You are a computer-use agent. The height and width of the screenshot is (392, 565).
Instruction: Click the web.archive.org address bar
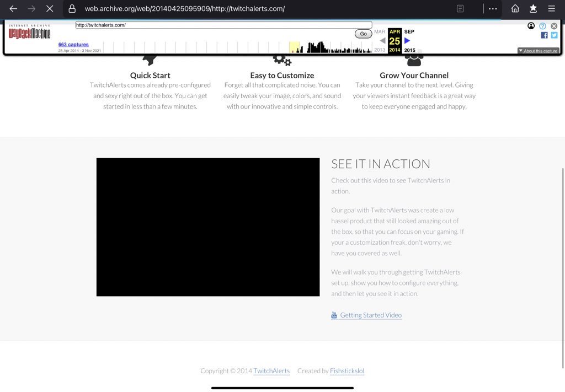point(185,9)
